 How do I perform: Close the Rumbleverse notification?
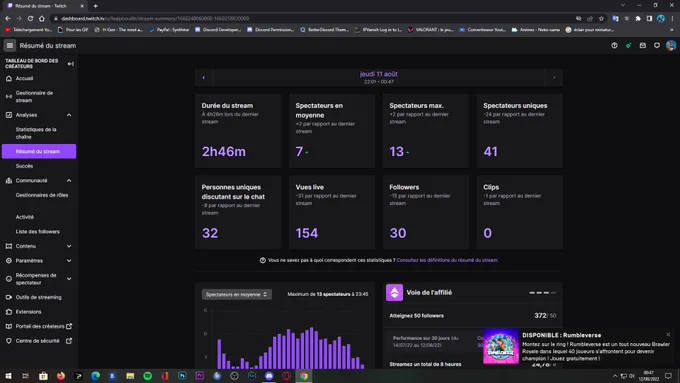(668, 334)
